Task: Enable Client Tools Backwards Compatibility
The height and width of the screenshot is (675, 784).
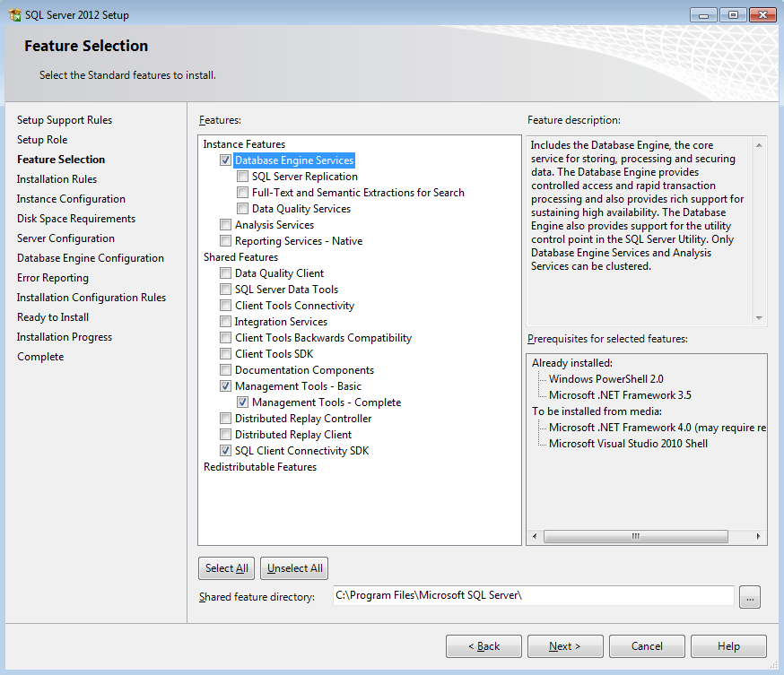Action: pos(225,338)
